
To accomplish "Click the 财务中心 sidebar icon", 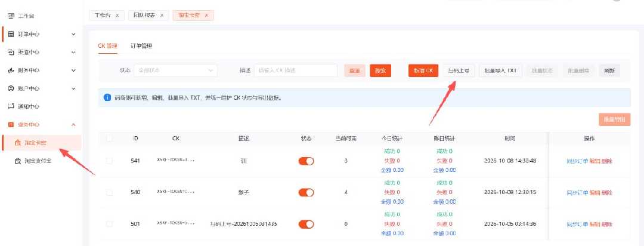I will 11,70.
